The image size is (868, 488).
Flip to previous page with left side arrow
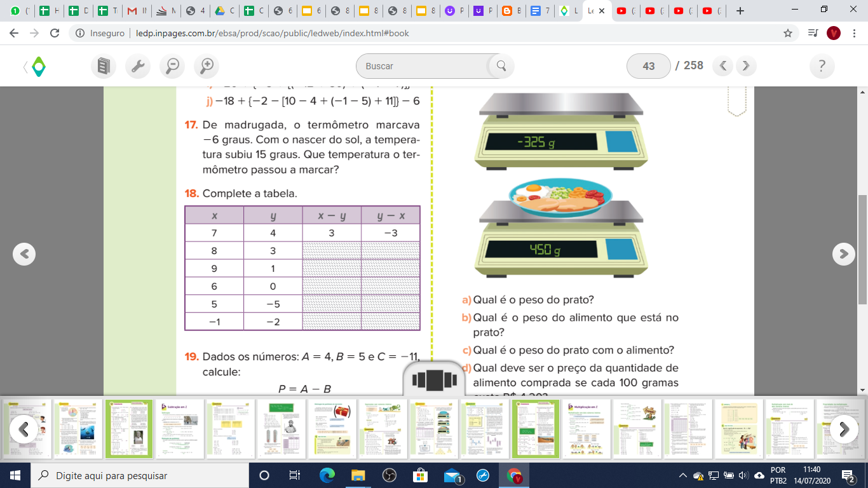24,254
